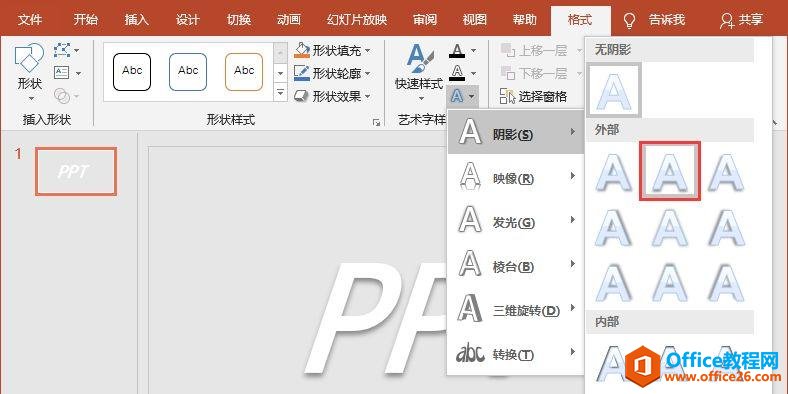788x394 pixels.
Task: Switch to the 开始 tab
Action: 85,20
